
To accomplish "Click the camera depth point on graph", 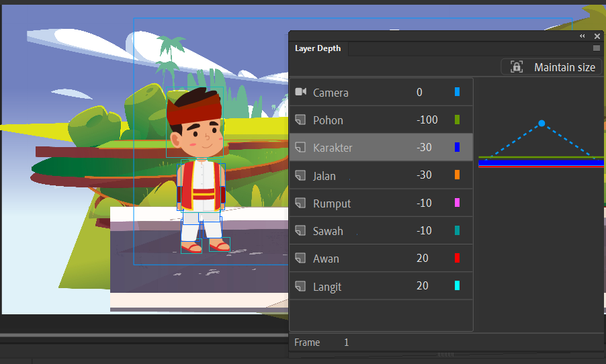I will click(x=542, y=124).
